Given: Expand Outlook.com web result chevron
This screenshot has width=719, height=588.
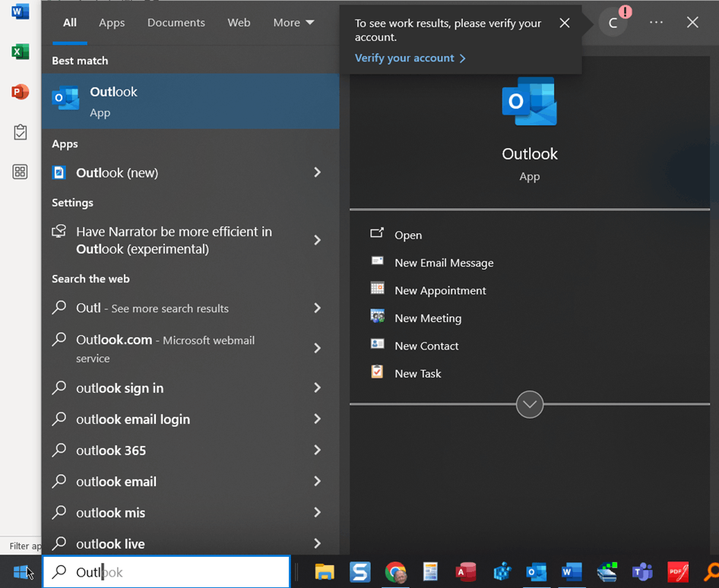Looking at the screenshot, I should (317, 348).
